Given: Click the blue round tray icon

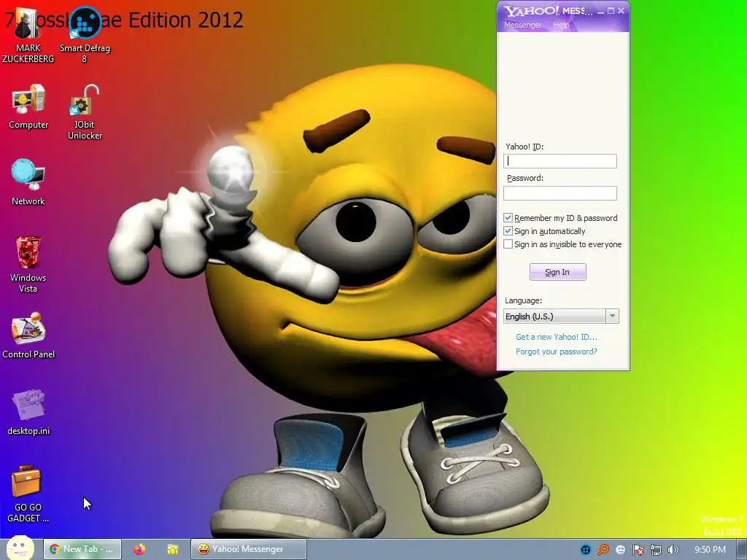Looking at the screenshot, I should tap(586, 550).
